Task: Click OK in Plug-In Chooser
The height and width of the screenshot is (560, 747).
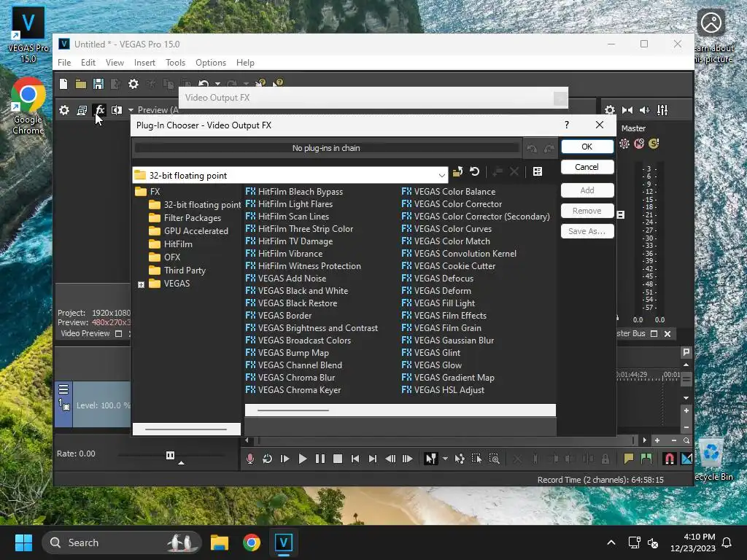Action: pos(587,147)
